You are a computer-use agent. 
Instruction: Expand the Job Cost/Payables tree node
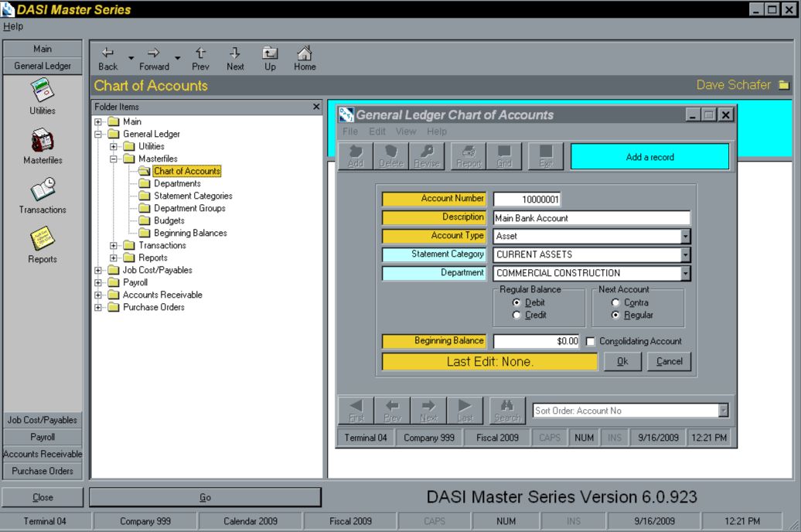pyautogui.click(x=98, y=270)
